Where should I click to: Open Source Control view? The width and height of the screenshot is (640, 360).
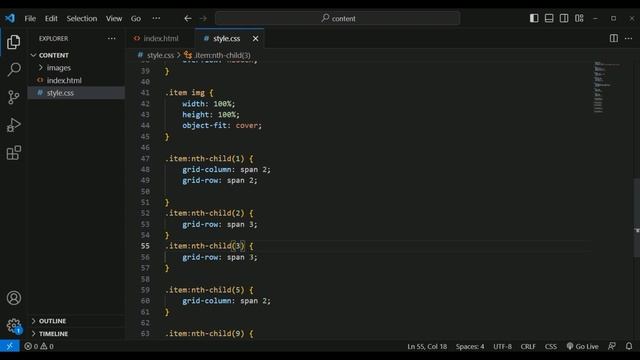pyautogui.click(x=13, y=97)
